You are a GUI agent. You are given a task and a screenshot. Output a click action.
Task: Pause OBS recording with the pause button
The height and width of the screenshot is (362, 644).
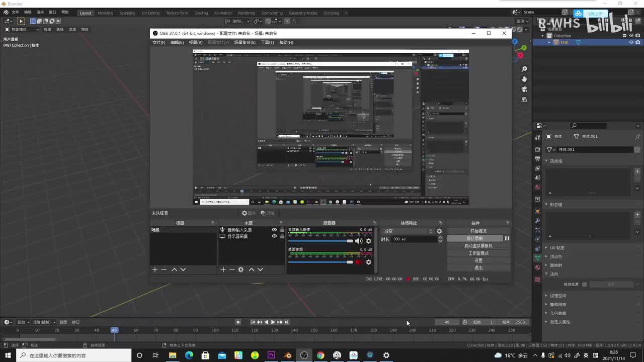[x=507, y=238]
